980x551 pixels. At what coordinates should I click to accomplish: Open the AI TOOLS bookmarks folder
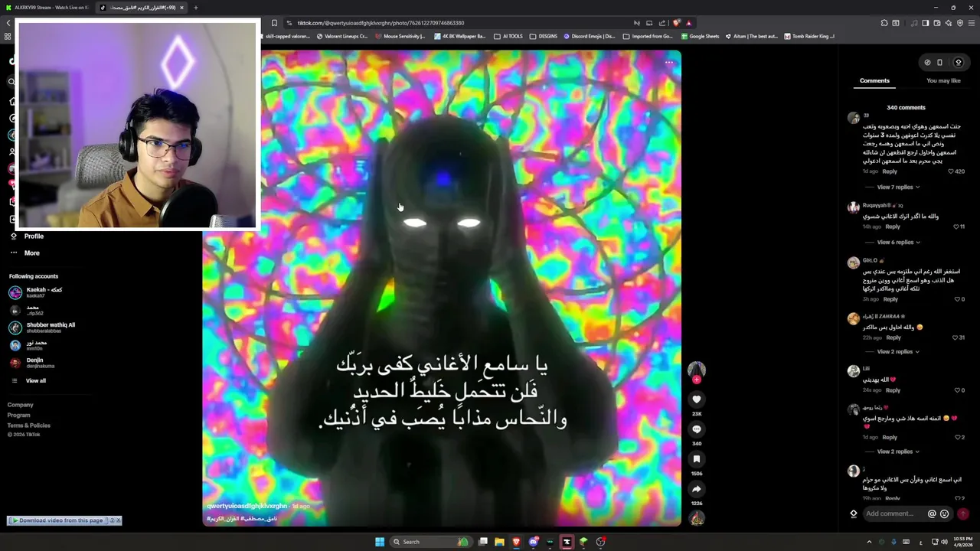point(508,36)
